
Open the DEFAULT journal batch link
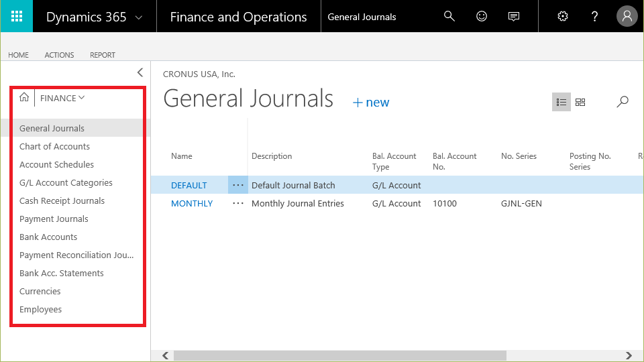(x=189, y=185)
